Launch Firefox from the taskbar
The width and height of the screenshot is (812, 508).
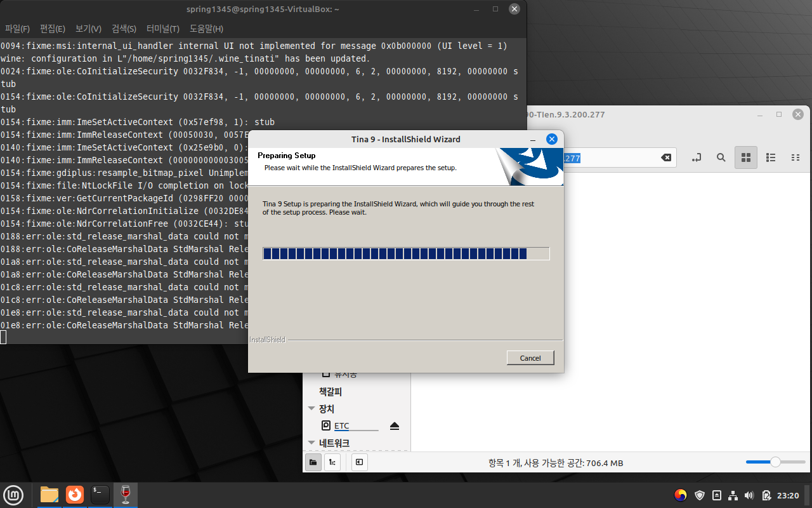tap(75, 495)
